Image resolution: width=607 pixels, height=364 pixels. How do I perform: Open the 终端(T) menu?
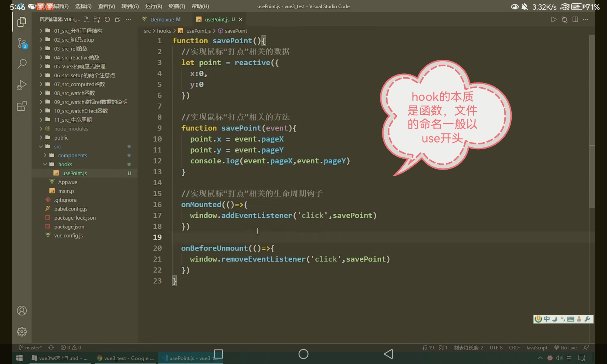click(177, 6)
